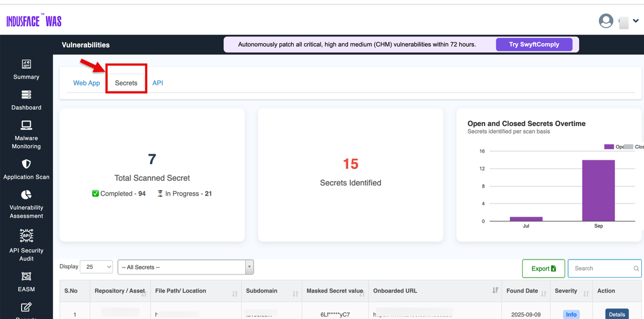Open the Display count dropdown showing 25
The image size is (644, 319).
pos(96,266)
